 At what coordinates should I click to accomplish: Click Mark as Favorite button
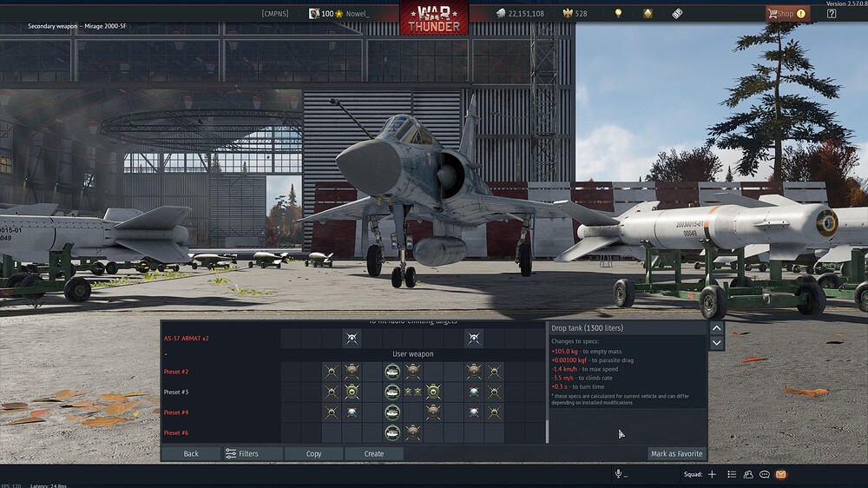(x=676, y=453)
